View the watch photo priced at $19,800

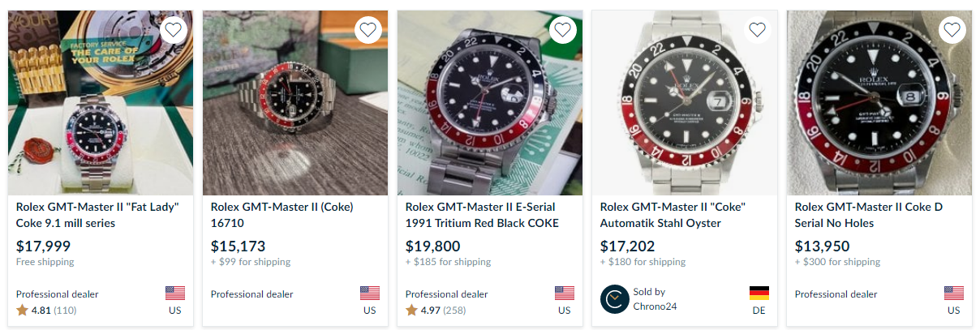pos(490,103)
